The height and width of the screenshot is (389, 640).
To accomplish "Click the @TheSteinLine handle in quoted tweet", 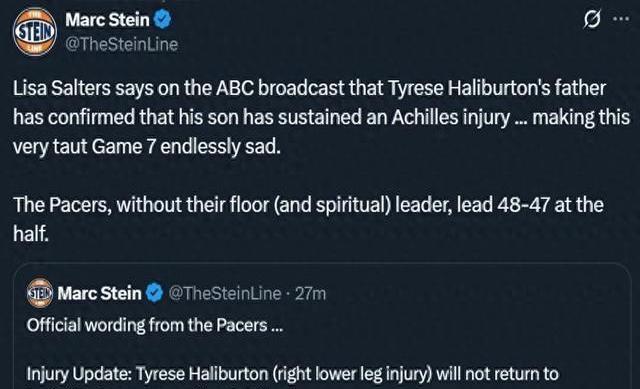I will [224, 293].
